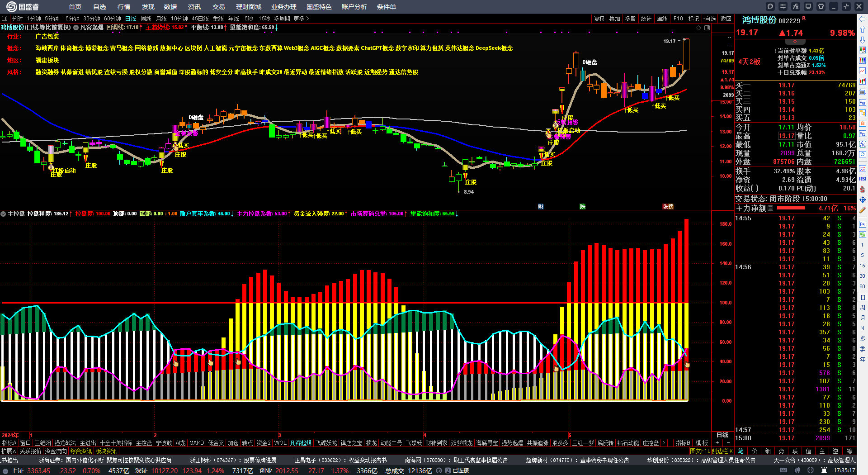Open the 图文F10 link
This screenshot has height=475, width=868.
coord(700,451)
